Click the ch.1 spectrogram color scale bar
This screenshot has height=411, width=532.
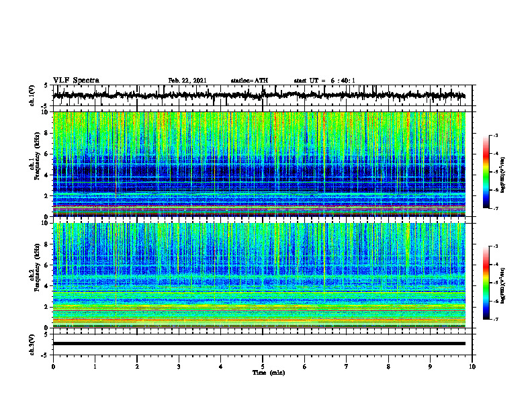(486, 172)
